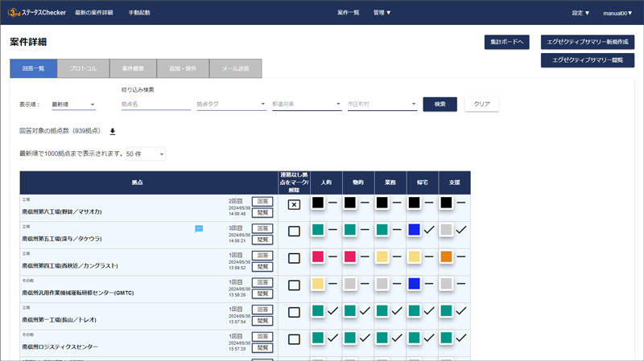Screen dimensions: 644x361
Task: Tick the no-contact checkbox for GMTC center
Action: coord(294,285)
